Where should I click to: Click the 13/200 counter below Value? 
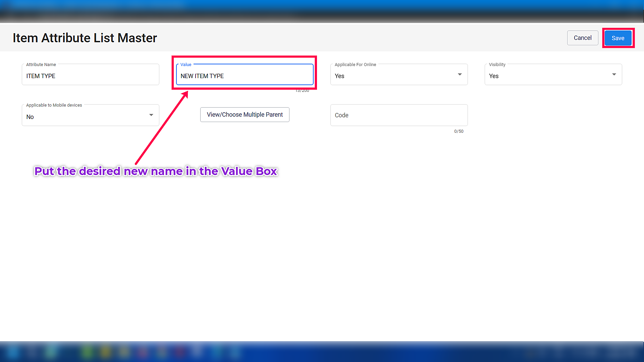click(302, 91)
